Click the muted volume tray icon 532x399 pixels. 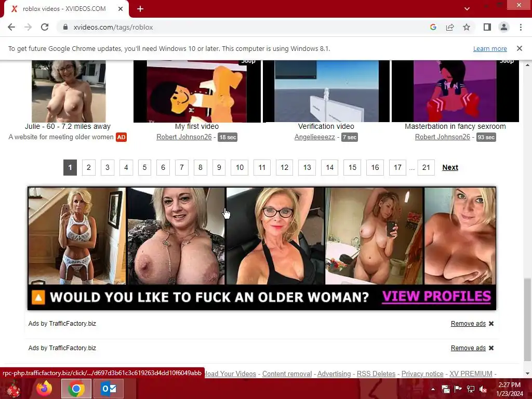click(483, 389)
